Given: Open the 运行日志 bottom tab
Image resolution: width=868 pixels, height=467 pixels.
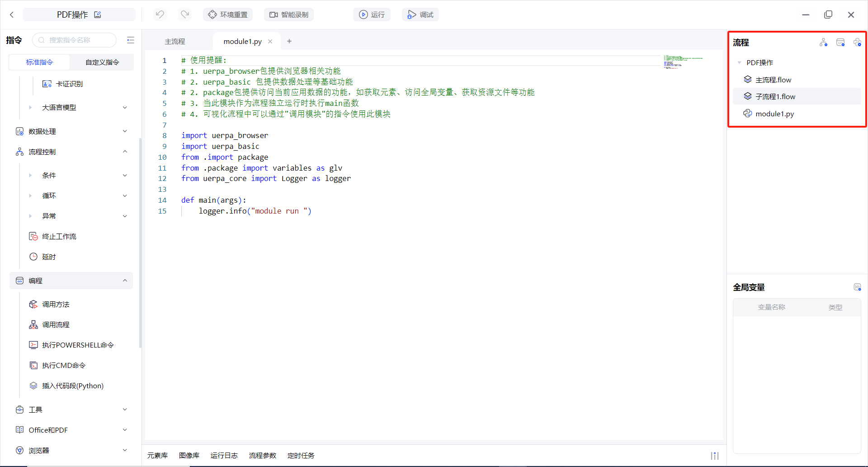Looking at the screenshot, I should click(224, 456).
